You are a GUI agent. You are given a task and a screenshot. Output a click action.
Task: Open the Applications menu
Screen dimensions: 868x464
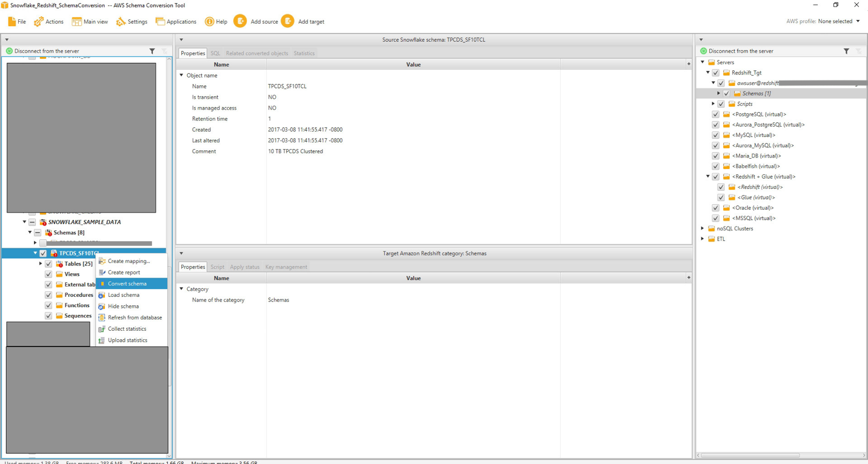tap(176, 22)
